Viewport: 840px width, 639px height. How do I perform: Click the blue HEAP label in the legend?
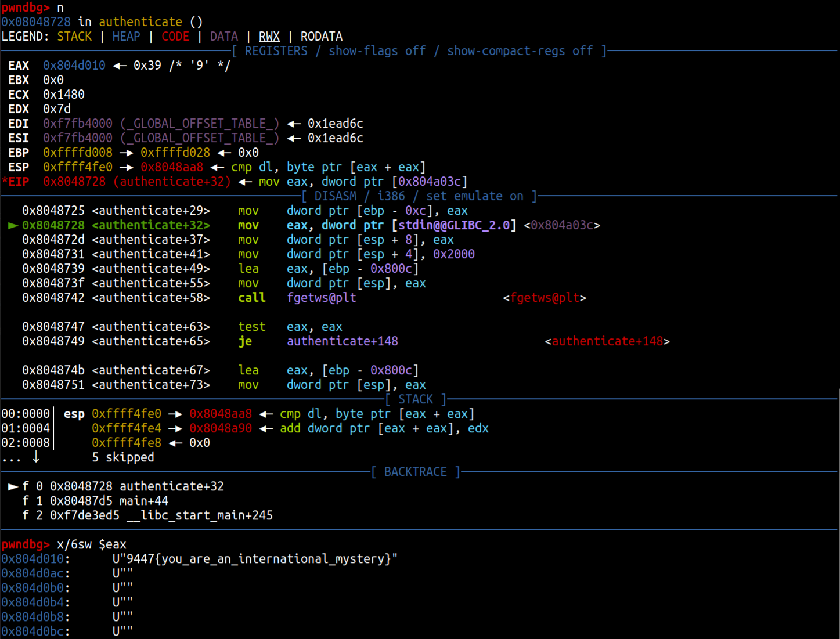pos(126,37)
